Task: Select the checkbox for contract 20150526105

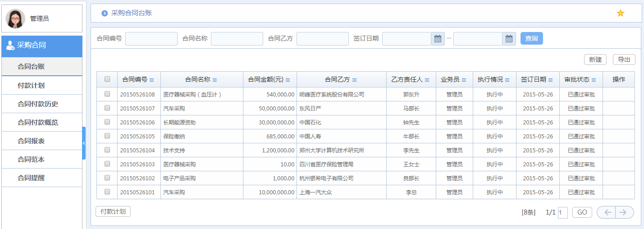Action: pos(107,136)
